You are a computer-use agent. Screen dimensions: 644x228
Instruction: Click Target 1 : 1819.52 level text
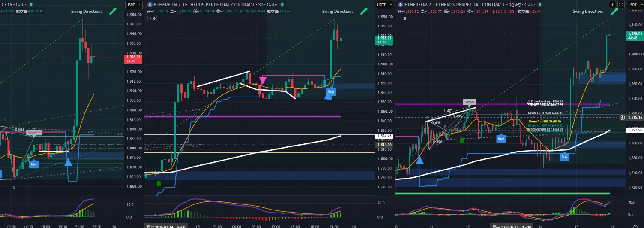(544, 113)
